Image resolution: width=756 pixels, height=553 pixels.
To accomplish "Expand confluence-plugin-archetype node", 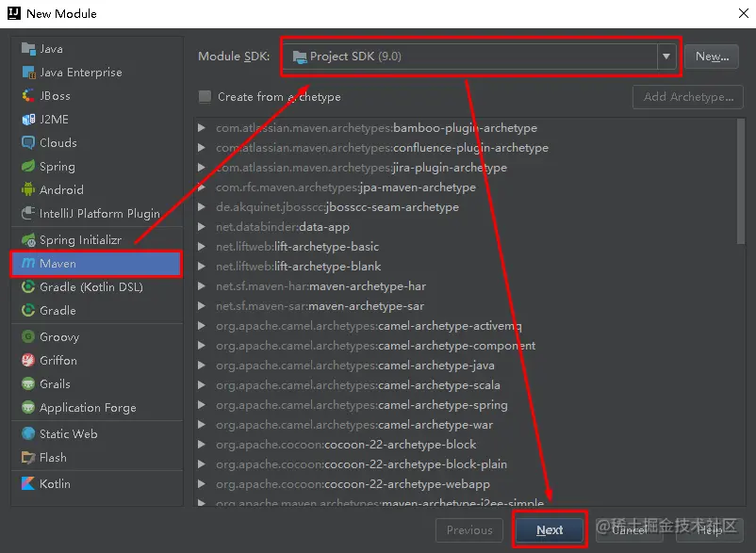I will pos(202,147).
